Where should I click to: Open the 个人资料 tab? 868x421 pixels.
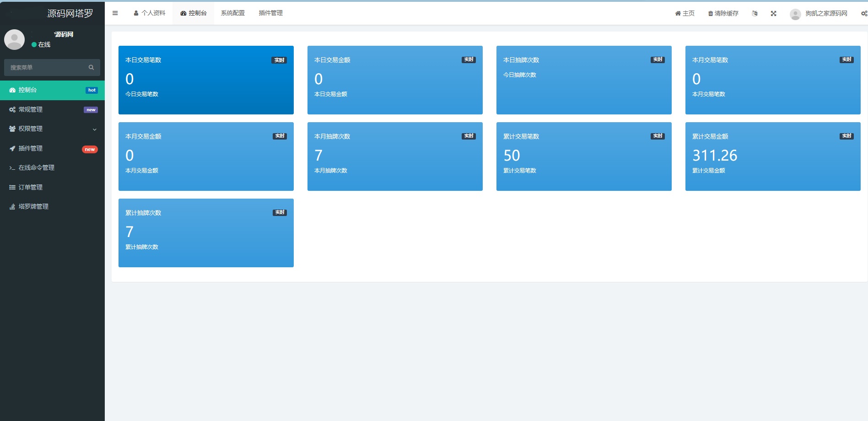coord(150,13)
